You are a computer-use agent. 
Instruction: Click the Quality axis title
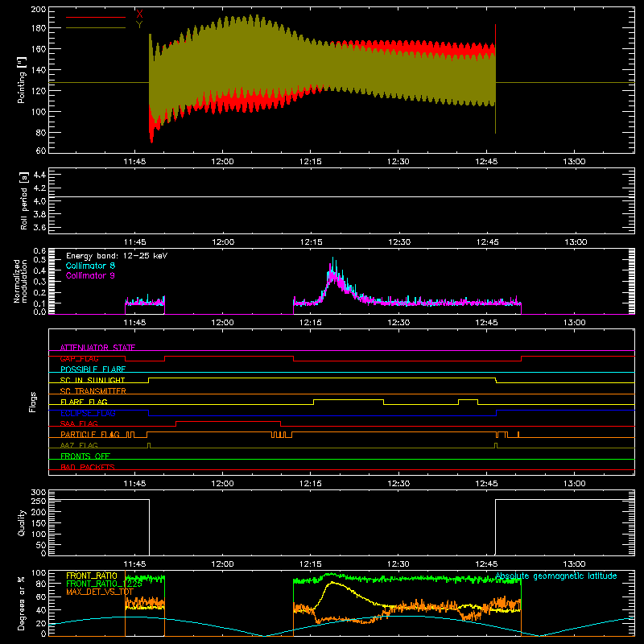[x=22, y=522]
